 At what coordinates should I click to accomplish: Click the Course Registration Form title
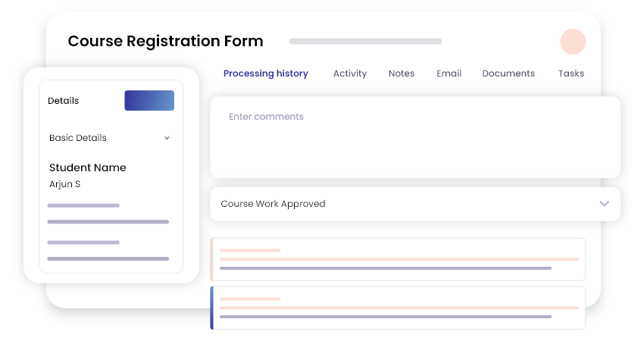coord(165,41)
